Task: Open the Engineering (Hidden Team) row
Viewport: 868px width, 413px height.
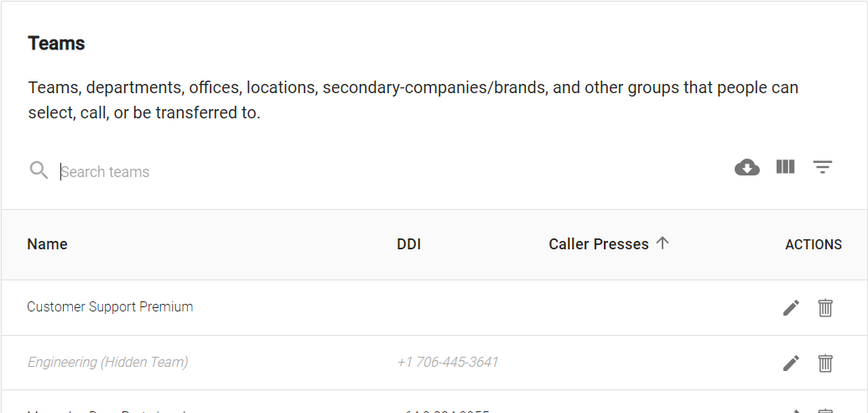Action: tap(434, 363)
